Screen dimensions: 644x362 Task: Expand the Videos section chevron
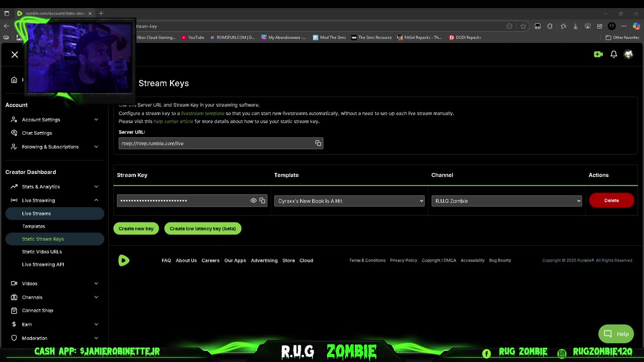(x=96, y=284)
